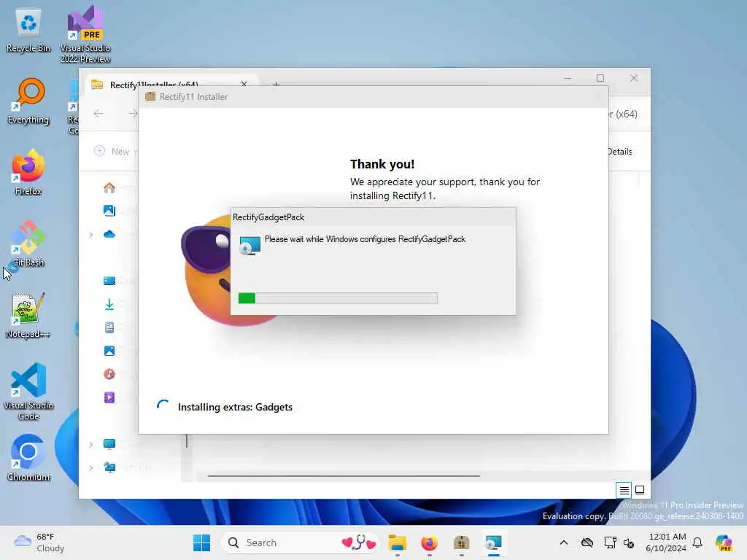Image resolution: width=747 pixels, height=560 pixels.
Task: Add a new tab in File Explorer
Action: click(x=276, y=84)
